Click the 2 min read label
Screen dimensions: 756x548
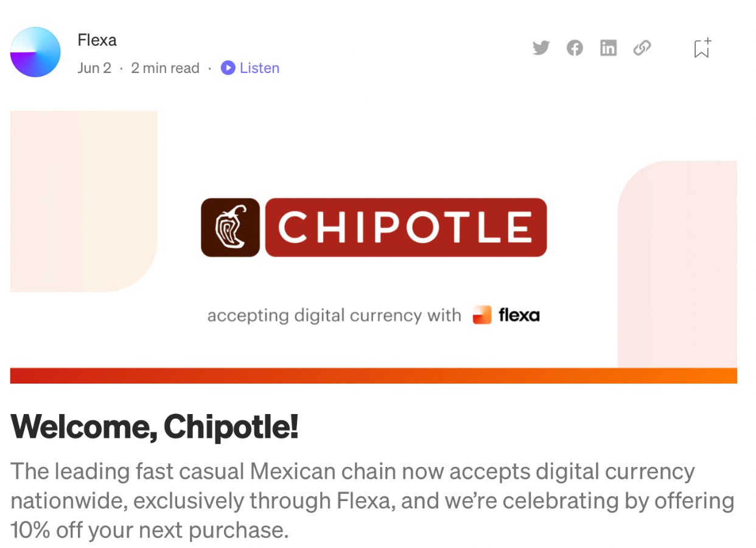[165, 68]
